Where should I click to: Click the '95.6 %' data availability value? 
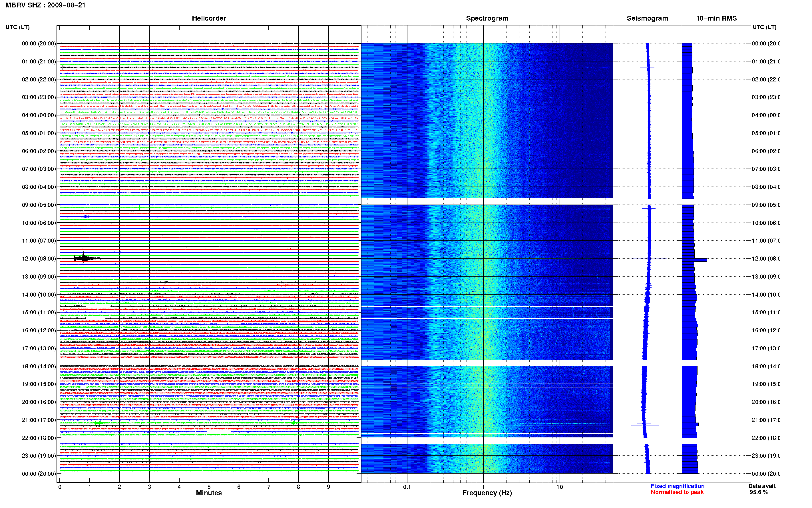tap(759, 492)
